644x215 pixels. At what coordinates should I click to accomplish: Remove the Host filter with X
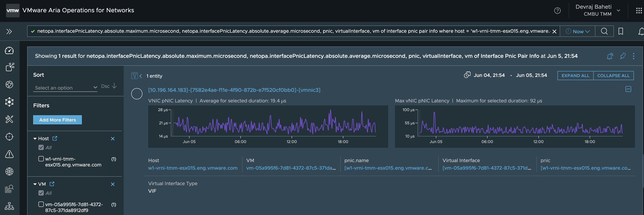[x=113, y=138]
